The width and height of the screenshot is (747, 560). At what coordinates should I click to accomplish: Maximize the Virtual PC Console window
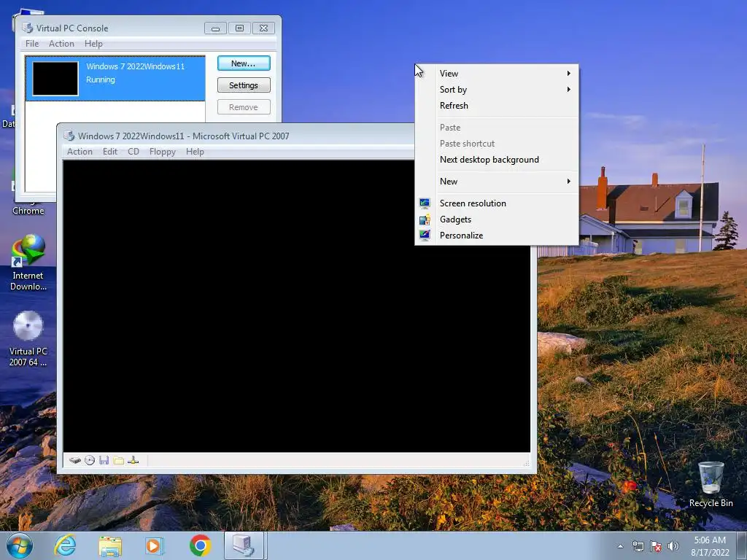(239, 28)
